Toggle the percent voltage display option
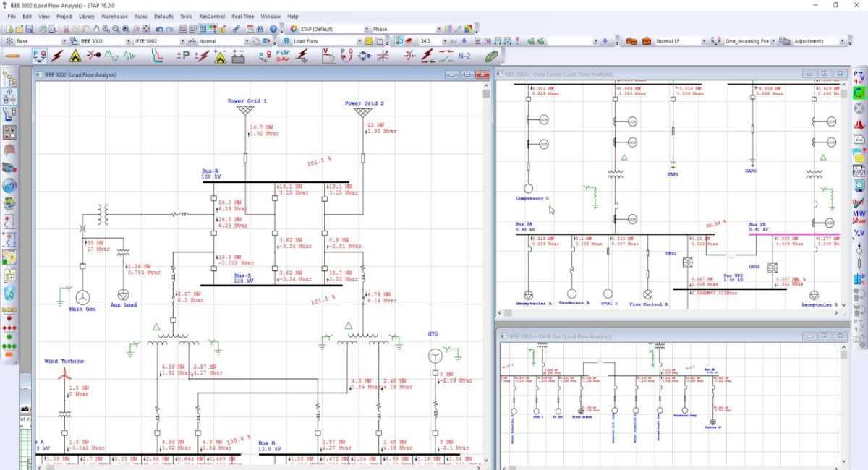 [x=859, y=233]
